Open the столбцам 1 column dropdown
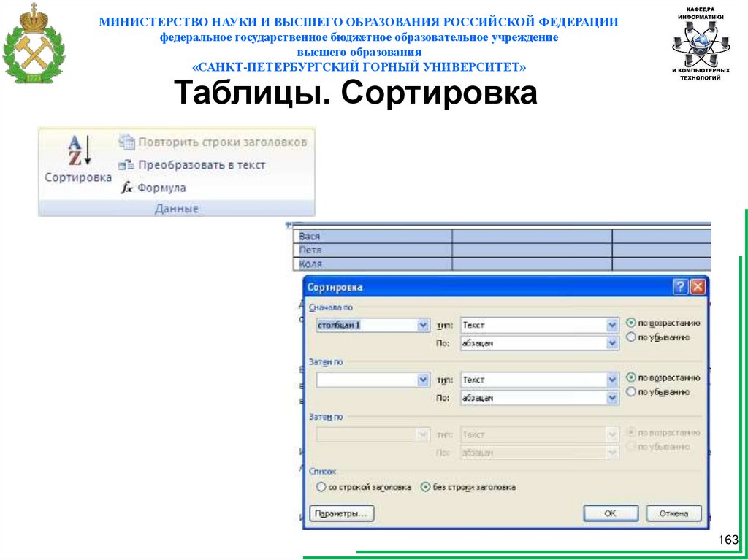This screenshot has width=748, height=560. pos(423,325)
